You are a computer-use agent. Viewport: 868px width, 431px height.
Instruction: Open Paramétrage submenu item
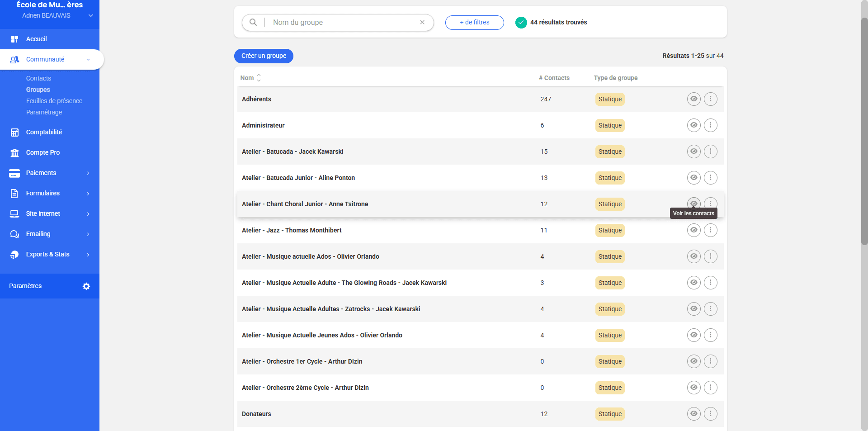44,112
